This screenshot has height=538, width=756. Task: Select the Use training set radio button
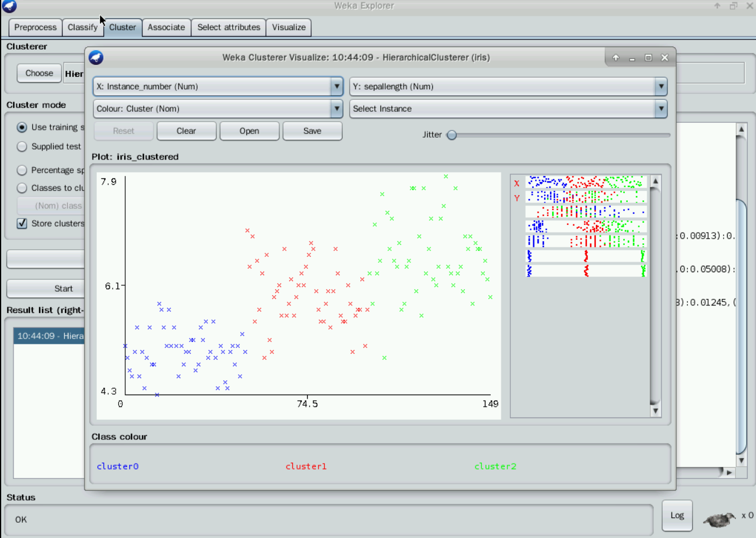22,127
